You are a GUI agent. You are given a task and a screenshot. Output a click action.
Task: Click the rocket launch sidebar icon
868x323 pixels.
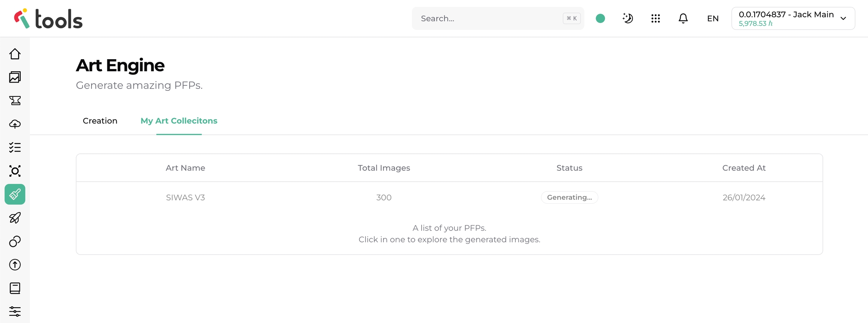coord(15,218)
